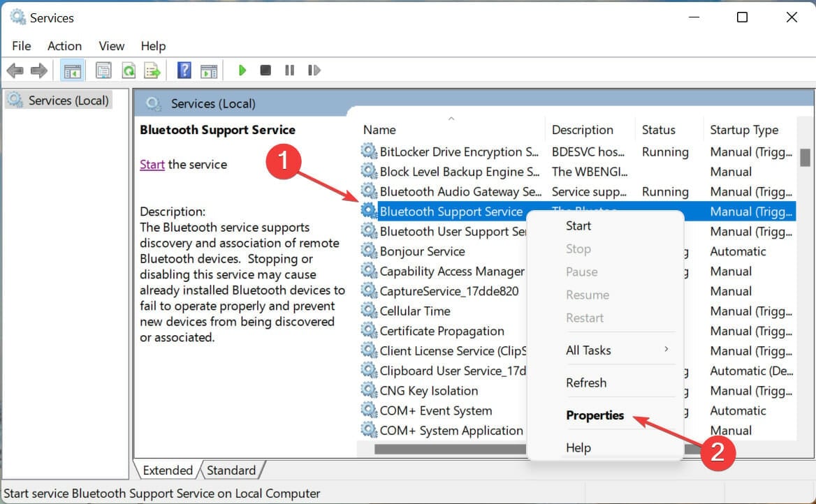Click the vertical scrollbar thumb
This screenshot has width=816, height=504.
(805, 158)
